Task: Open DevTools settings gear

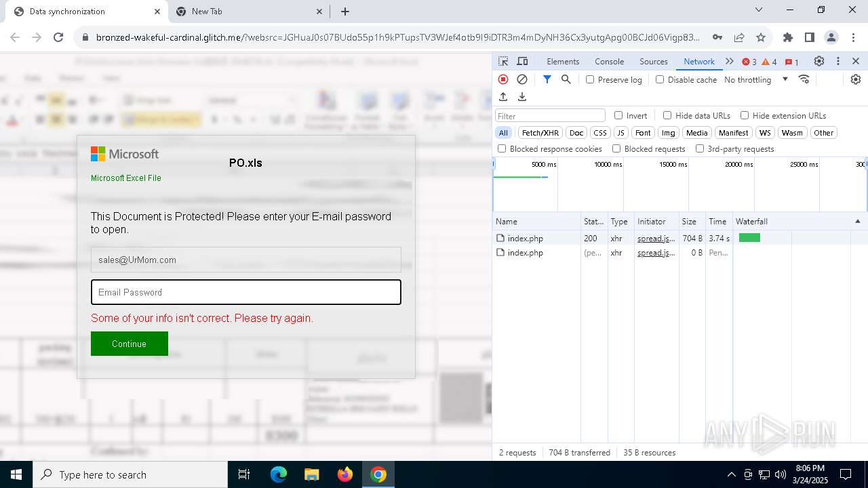Action: click(819, 61)
